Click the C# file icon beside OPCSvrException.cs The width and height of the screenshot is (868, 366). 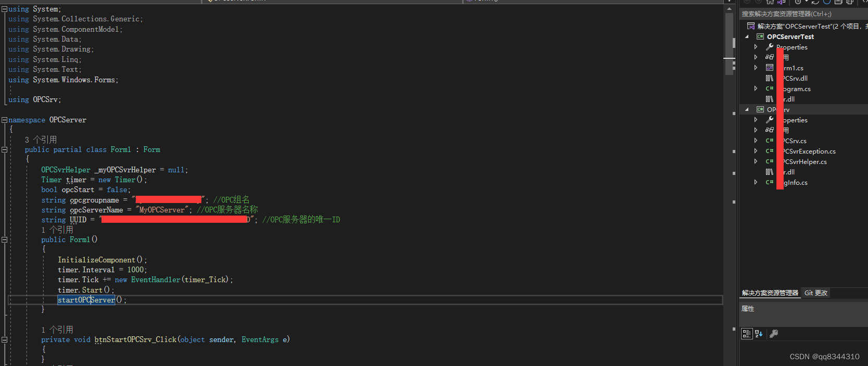point(770,151)
